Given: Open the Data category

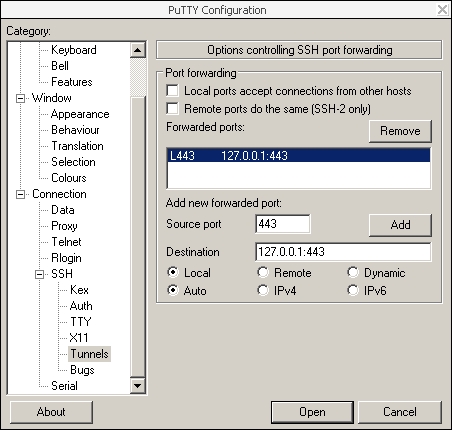Looking at the screenshot, I should pyautogui.click(x=63, y=210).
